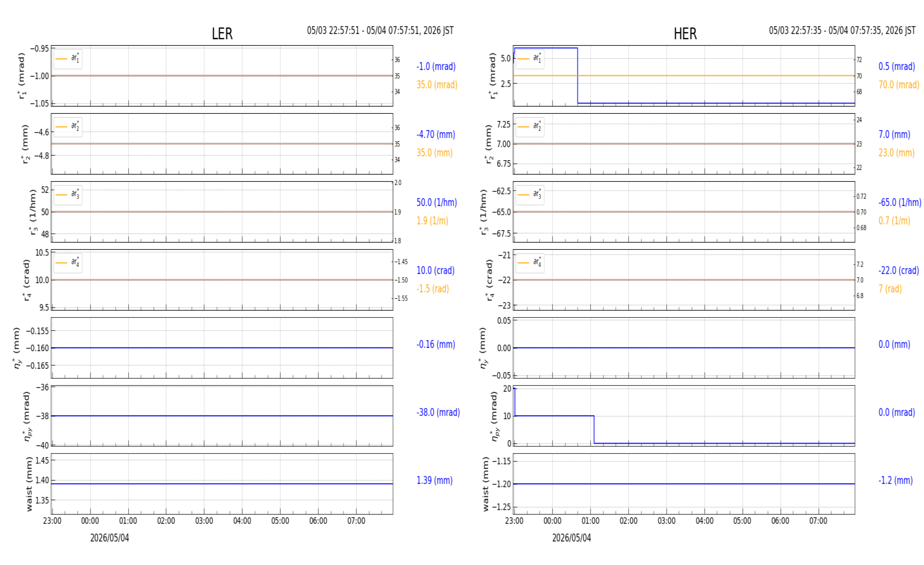924x565 pixels.
Task: Click HER y-axis label r3* (1/hm)
Action: [x=484, y=213]
